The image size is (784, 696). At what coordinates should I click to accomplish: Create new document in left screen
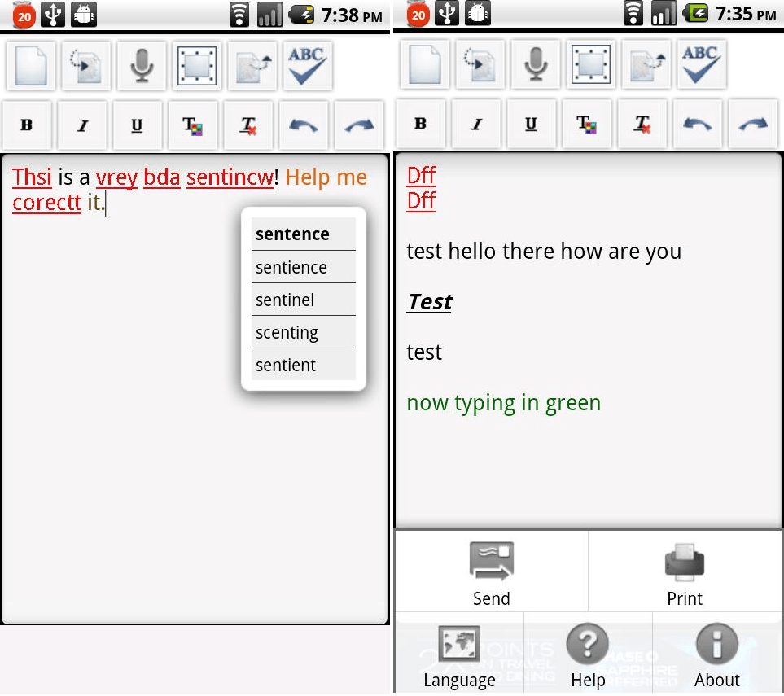[x=30, y=66]
